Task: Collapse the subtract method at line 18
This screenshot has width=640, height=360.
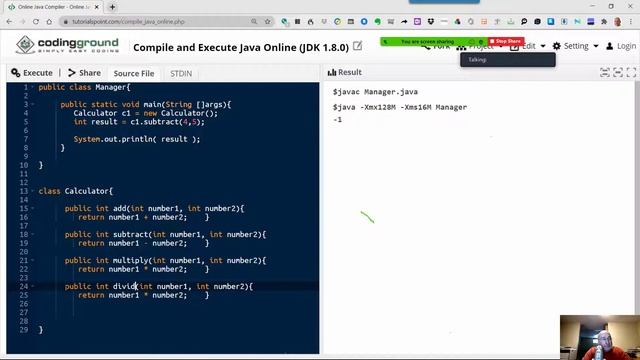Action: (33, 234)
